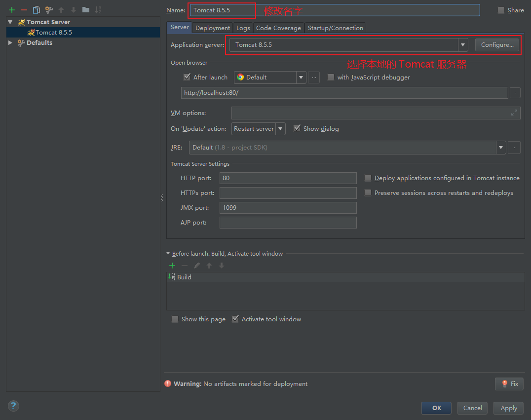
Task: Open the Startup/Connection tab
Action: pyautogui.click(x=335, y=28)
